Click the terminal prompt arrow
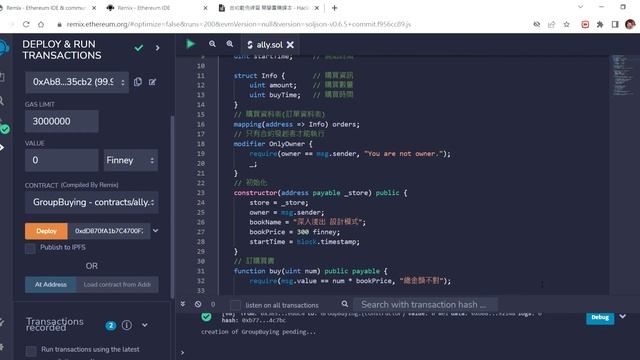Screen dimensions: 640x360 tap(182, 352)
